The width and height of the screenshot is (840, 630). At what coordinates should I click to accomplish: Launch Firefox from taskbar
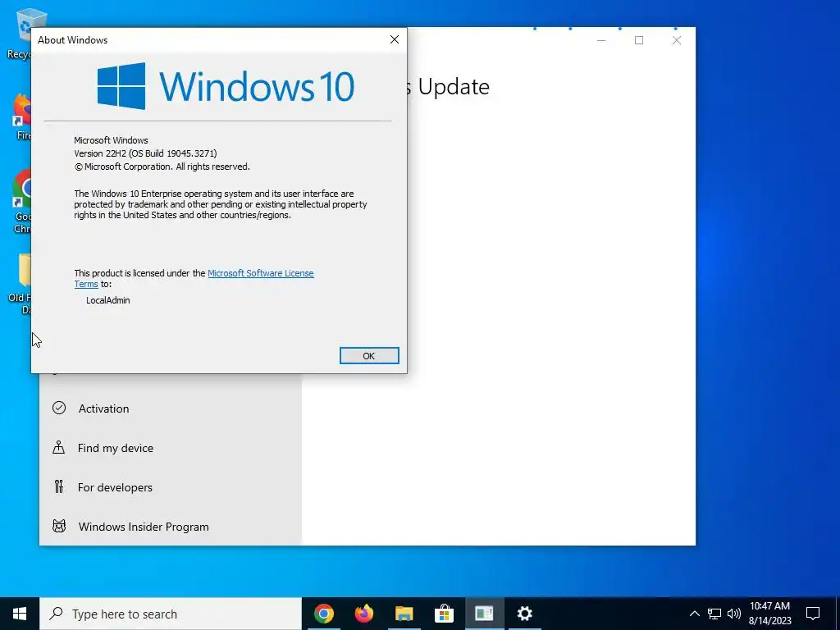click(x=364, y=614)
